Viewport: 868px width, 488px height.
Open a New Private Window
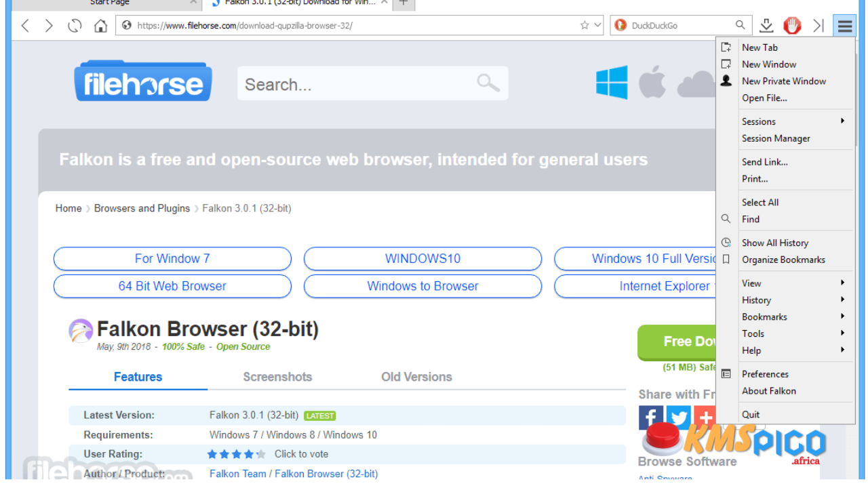coord(785,81)
